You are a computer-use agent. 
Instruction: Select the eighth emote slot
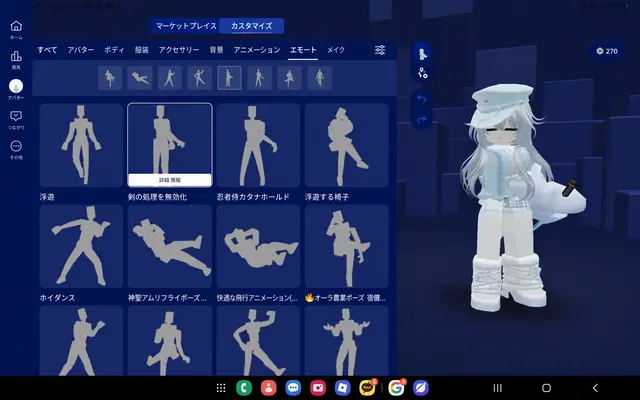[320, 78]
